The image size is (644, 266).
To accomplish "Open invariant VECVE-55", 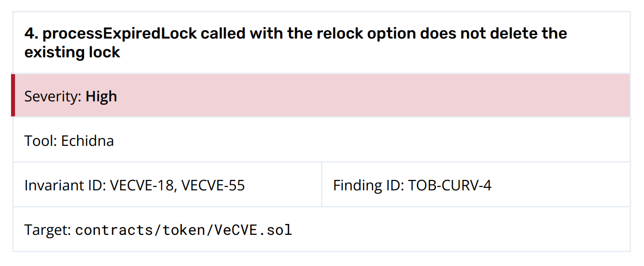I will pyautogui.click(x=213, y=185).
